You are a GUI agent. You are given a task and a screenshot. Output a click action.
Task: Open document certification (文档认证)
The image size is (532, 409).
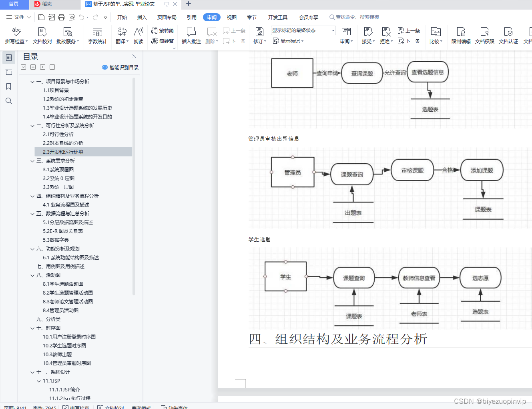(x=508, y=35)
